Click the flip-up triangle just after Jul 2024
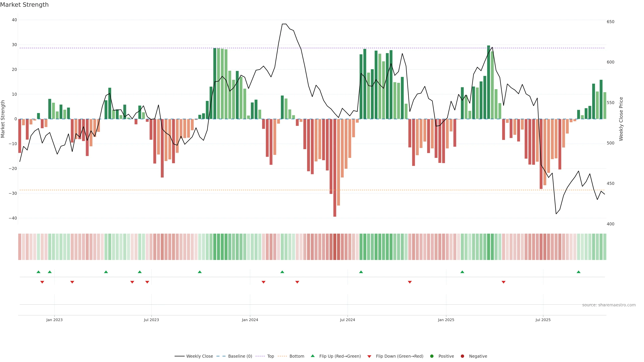This screenshot has width=644, height=362. click(361, 272)
